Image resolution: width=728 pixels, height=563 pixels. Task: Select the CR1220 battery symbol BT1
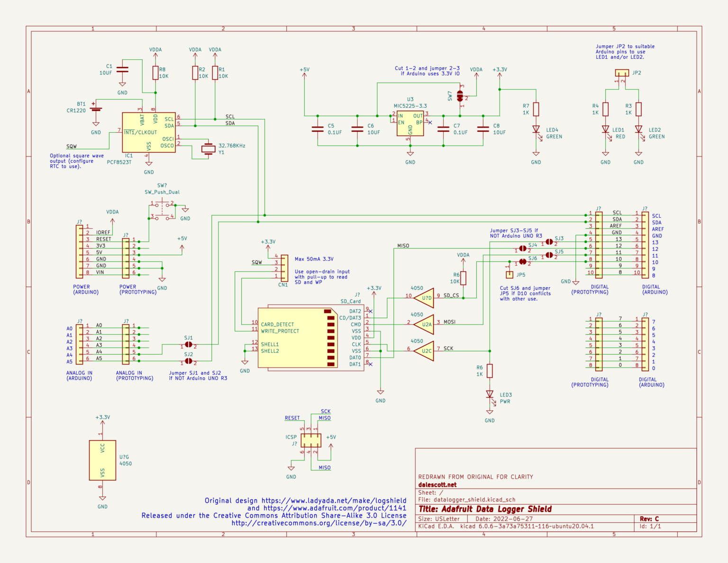click(95, 109)
